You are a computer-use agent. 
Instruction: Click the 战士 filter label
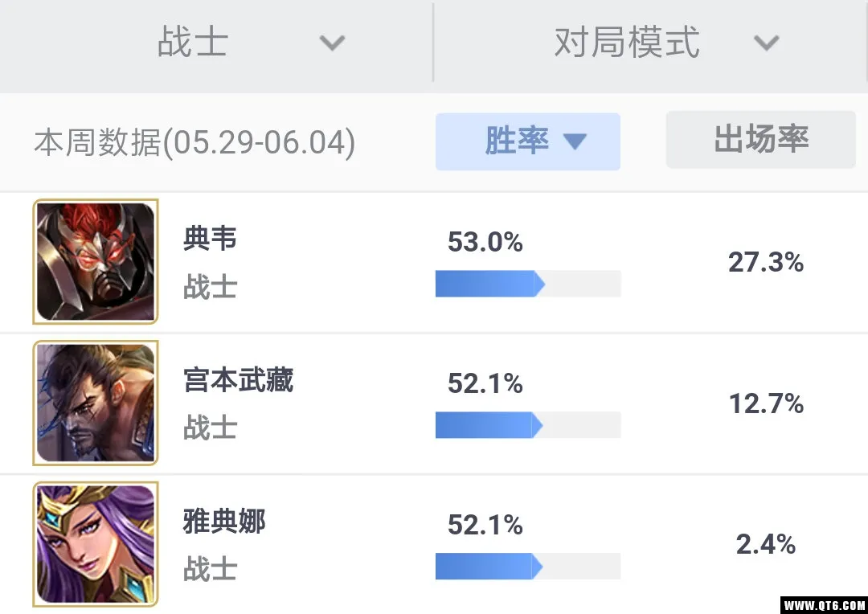click(193, 42)
